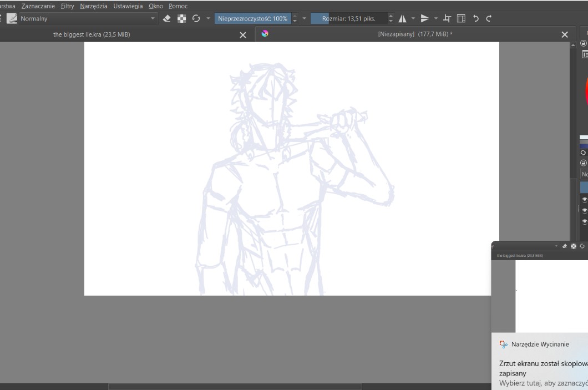Click the reload brush preset icon
This screenshot has width=588, height=390.
click(x=196, y=18)
